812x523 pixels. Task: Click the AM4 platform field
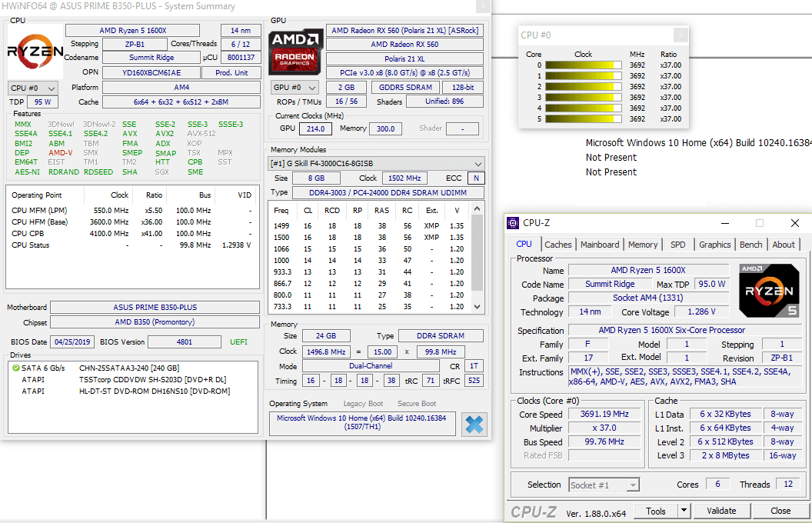click(181, 88)
